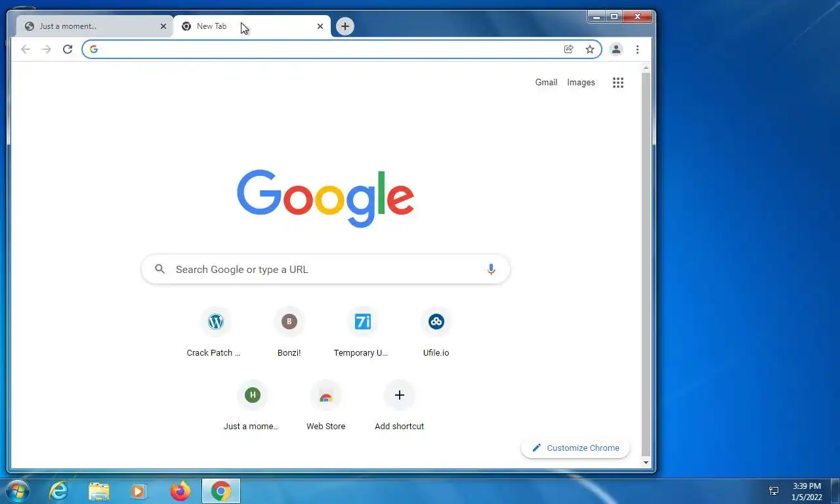Open a new tab with the plus button

[345, 26]
